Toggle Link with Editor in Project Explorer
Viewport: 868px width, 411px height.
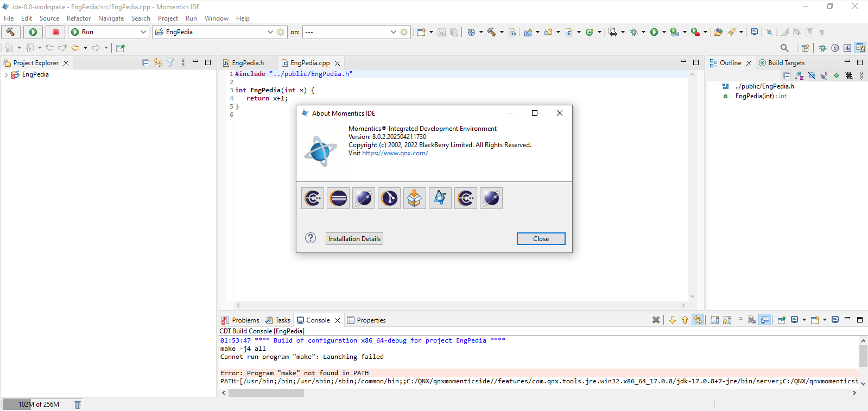click(x=158, y=63)
